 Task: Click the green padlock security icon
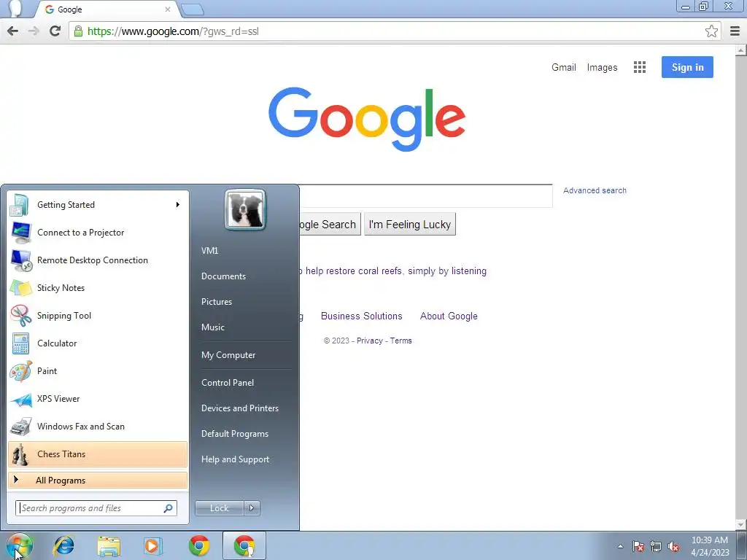coord(78,31)
